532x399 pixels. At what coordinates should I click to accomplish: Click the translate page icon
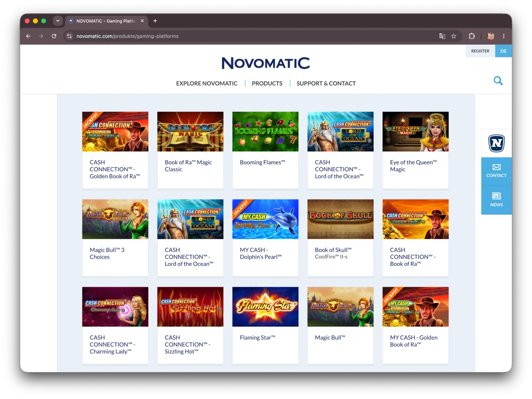[442, 36]
